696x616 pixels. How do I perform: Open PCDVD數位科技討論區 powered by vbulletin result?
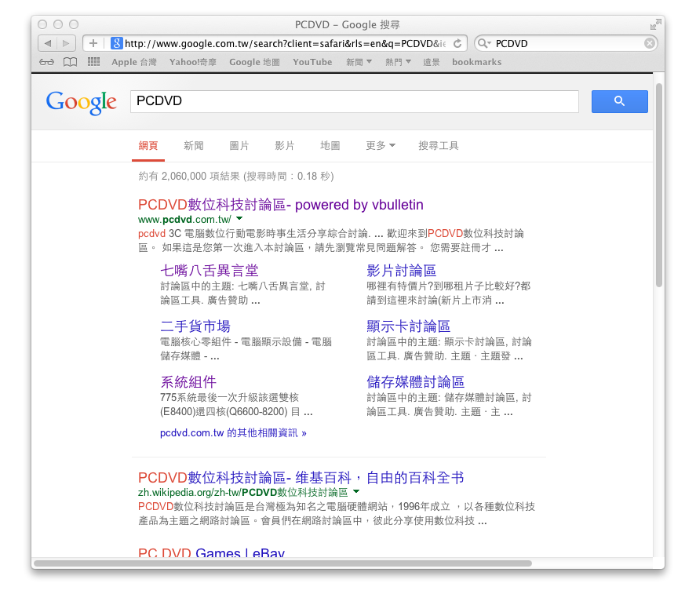tap(281, 205)
